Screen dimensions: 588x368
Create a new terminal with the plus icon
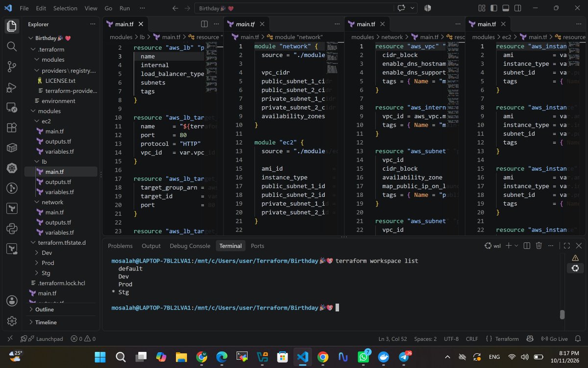509,246
